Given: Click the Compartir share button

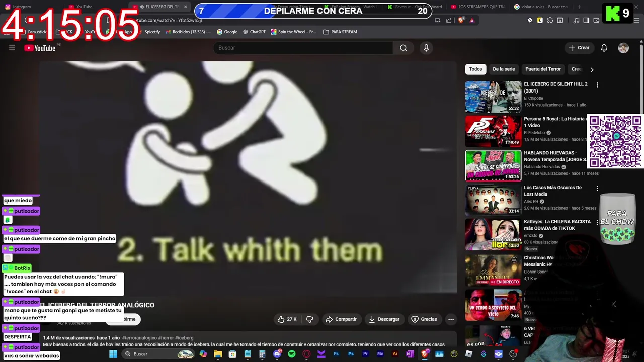Looking at the screenshot, I should click(341, 319).
